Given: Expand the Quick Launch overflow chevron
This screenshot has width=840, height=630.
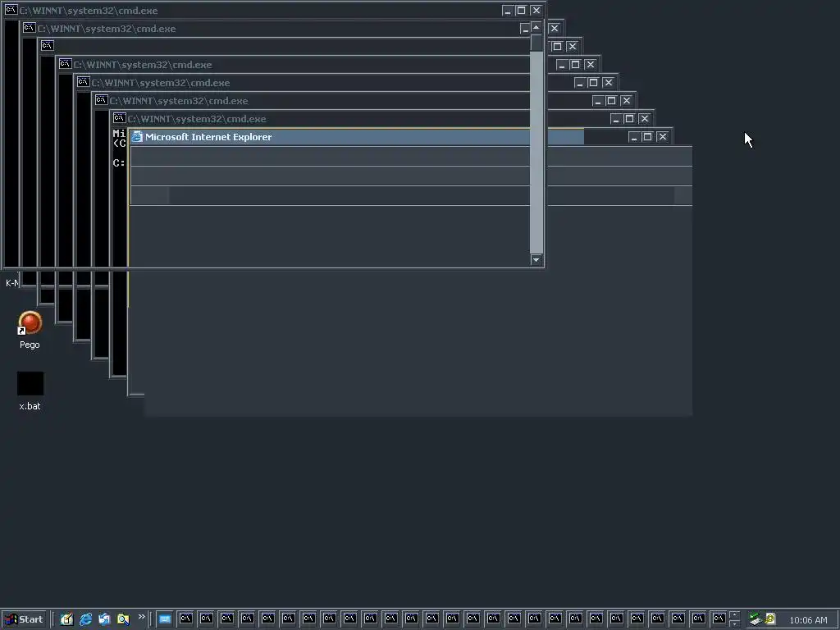Looking at the screenshot, I should click(141, 617).
